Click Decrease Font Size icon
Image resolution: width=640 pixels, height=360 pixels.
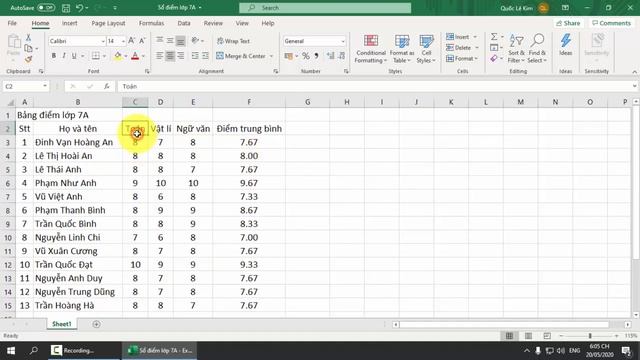coord(142,41)
